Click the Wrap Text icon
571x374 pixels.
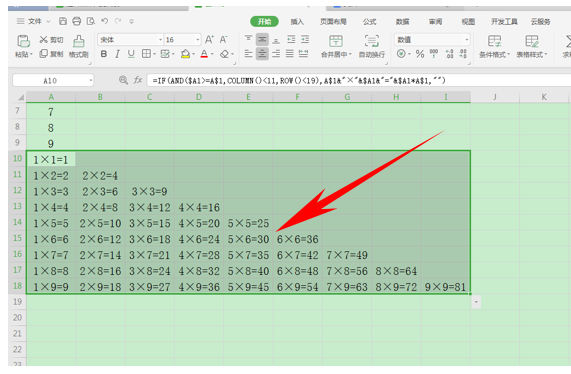click(x=371, y=41)
